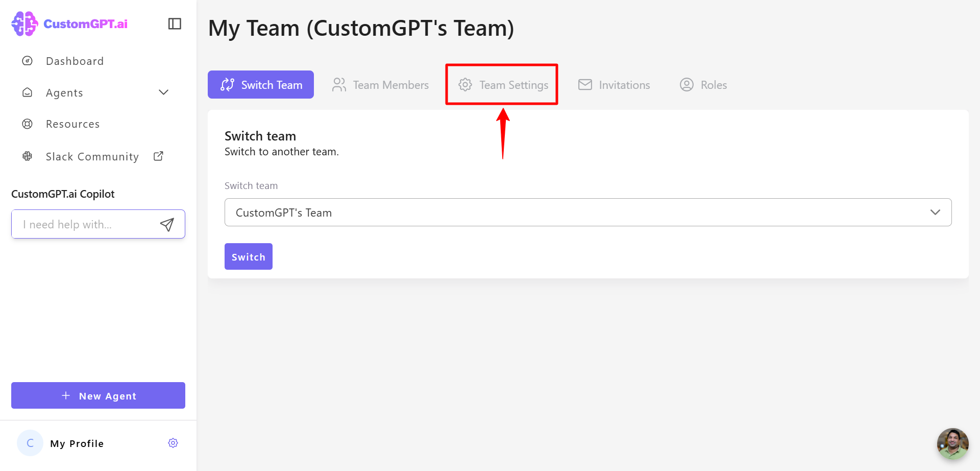Click "Switch to another team." description

282,152
